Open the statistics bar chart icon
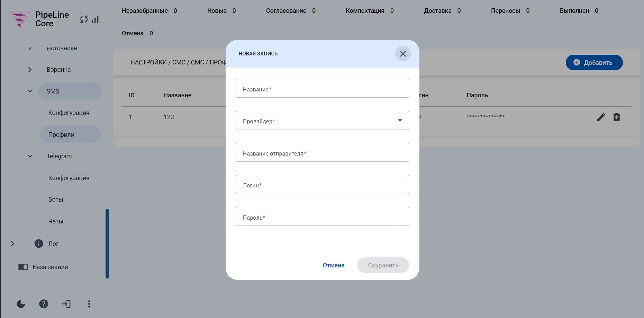 [95, 19]
